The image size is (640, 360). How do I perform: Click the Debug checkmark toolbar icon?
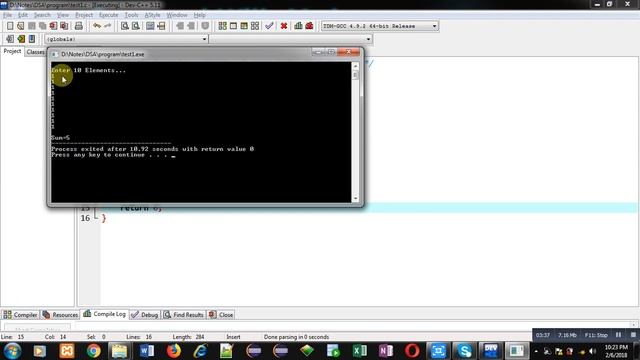(x=269, y=26)
